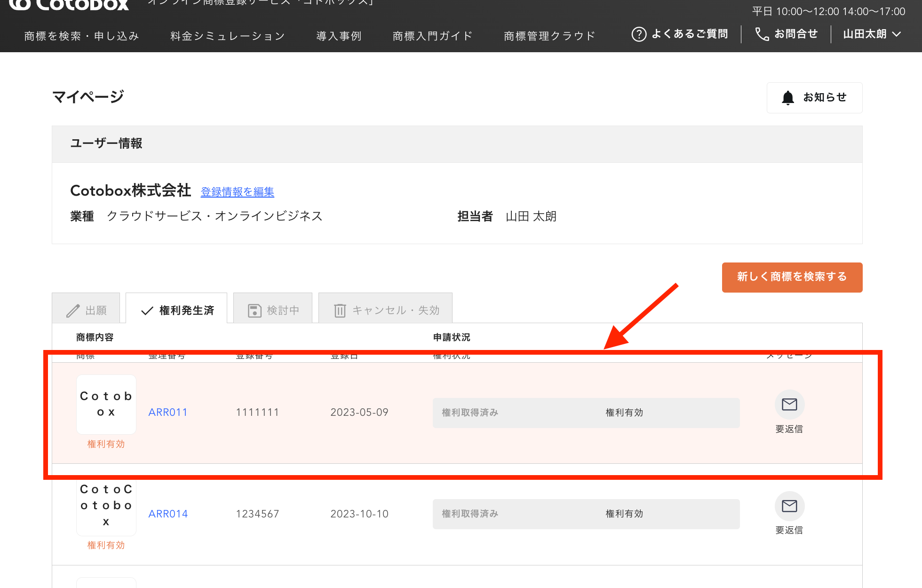Switch to the 権利発生済 tab
The image size is (922, 588).
tap(177, 310)
